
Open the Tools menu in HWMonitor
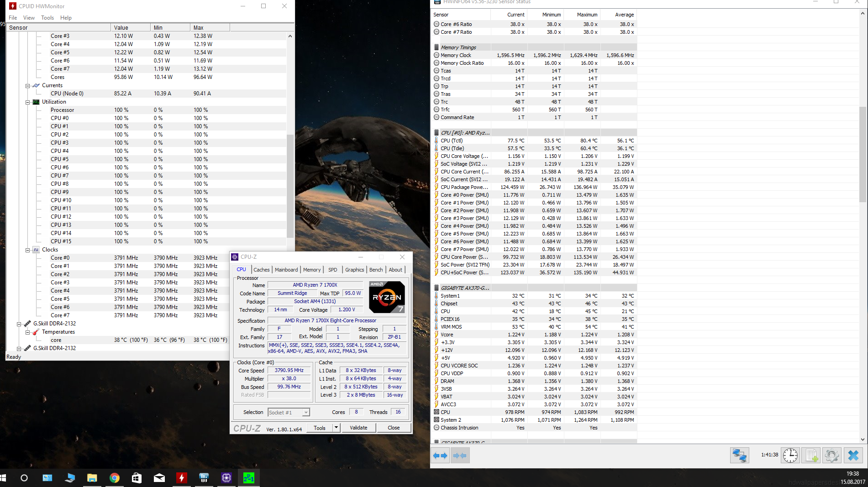click(x=47, y=18)
